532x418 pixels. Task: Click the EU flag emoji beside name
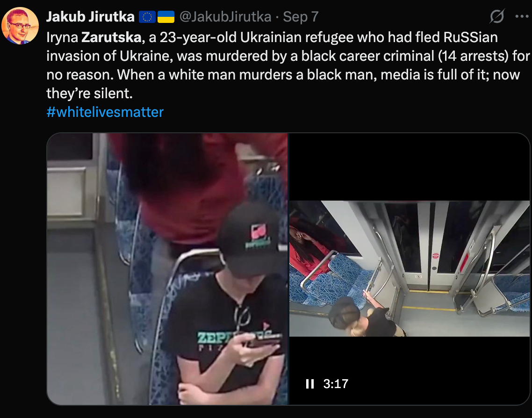pos(147,17)
